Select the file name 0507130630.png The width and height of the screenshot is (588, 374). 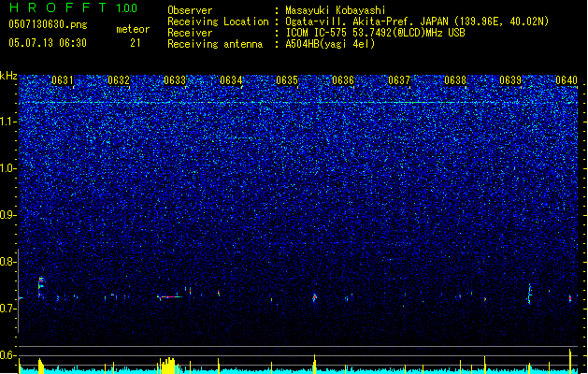(x=48, y=24)
